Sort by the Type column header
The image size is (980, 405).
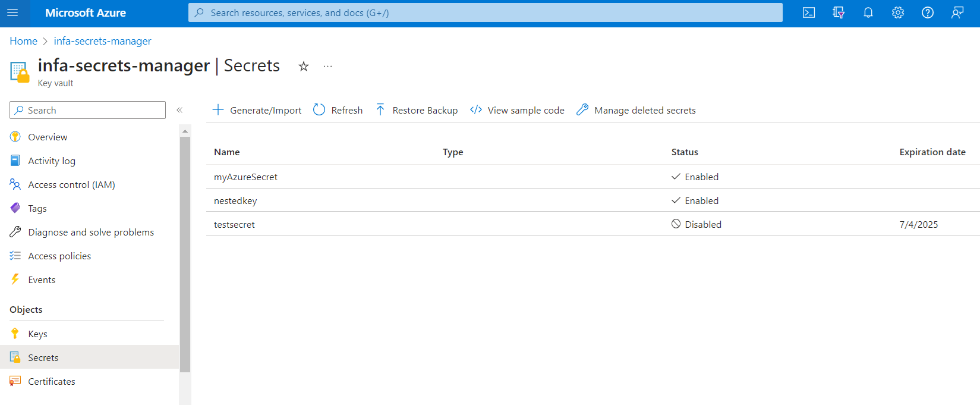click(x=453, y=152)
